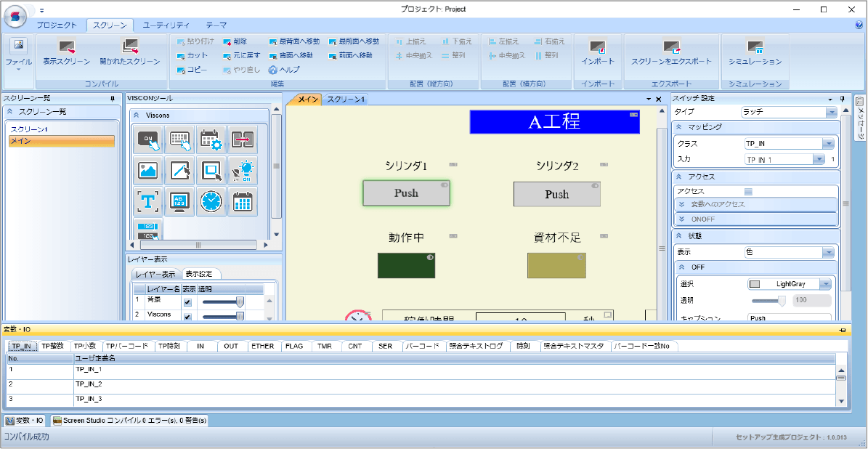Open the テーマ ribbon tab
The width and height of the screenshot is (868, 449).
tap(214, 24)
